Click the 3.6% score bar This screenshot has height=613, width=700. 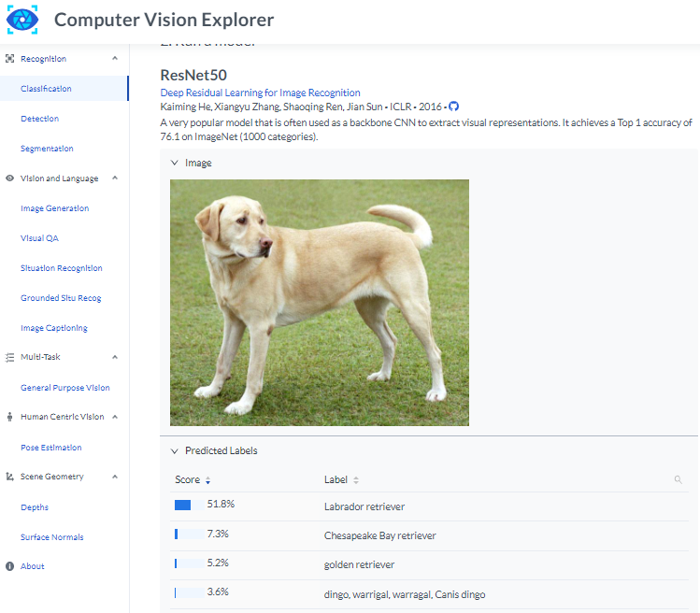coord(190,592)
